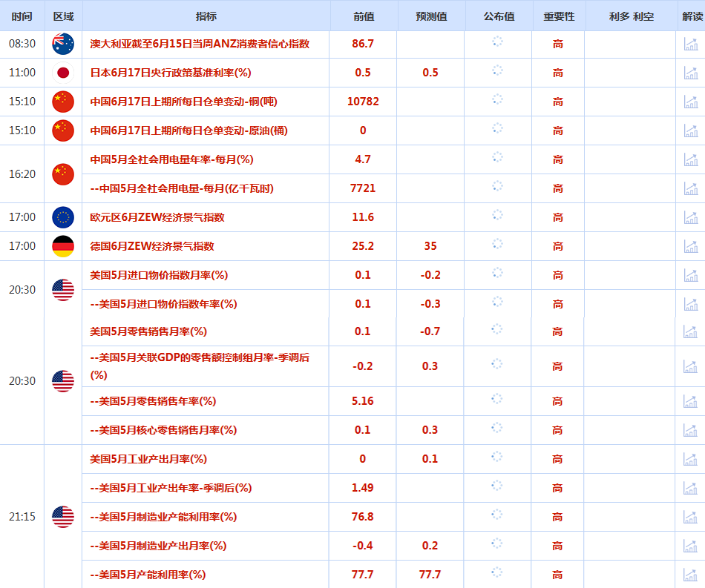Open 美国5月进口物价指数月率(%) indicator
Screen dimensions: 705x588
[x=159, y=275]
